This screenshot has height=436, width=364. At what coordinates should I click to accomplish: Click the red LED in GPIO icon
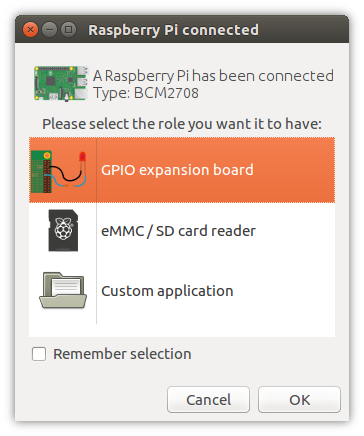click(82, 157)
